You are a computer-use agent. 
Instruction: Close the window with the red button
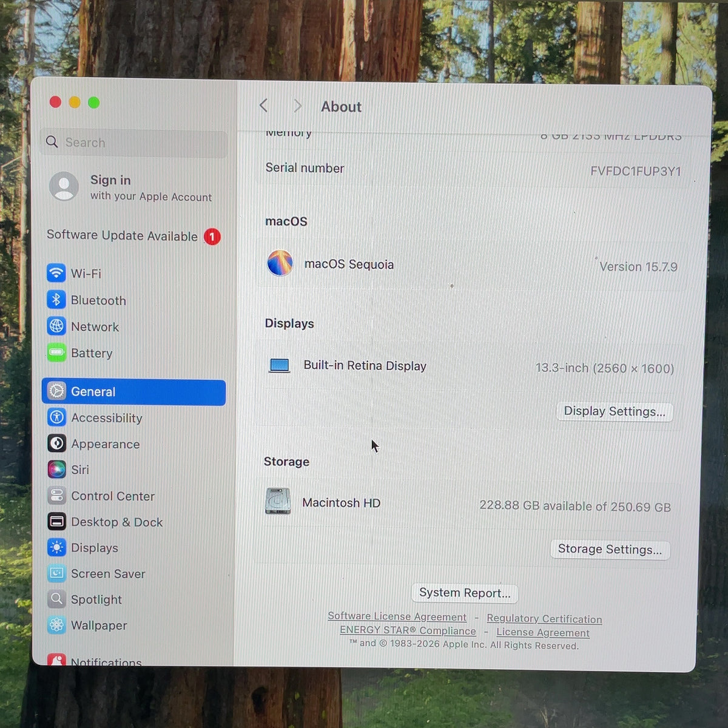pyautogui.click(x=55, y=102)
